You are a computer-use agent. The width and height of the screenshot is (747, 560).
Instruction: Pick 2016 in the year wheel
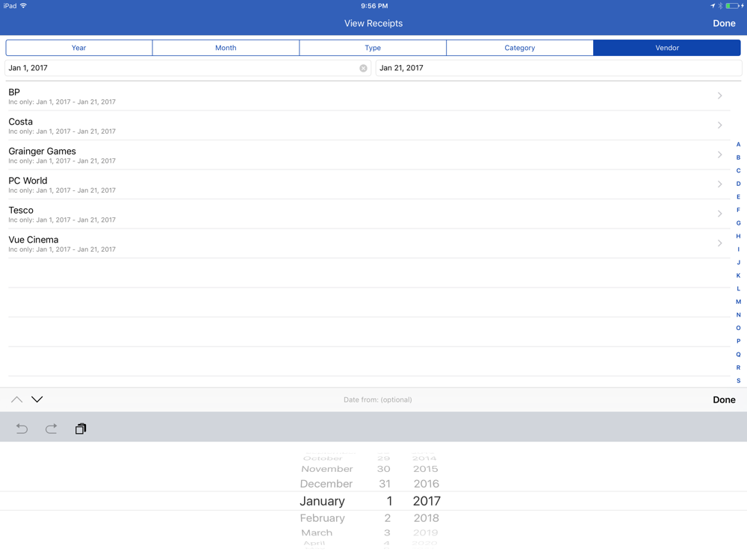point(427,484)
